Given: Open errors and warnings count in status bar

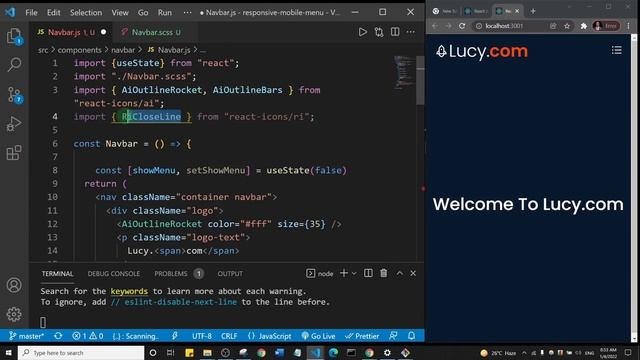Looking at the screenshot, I should pos(88,336).
